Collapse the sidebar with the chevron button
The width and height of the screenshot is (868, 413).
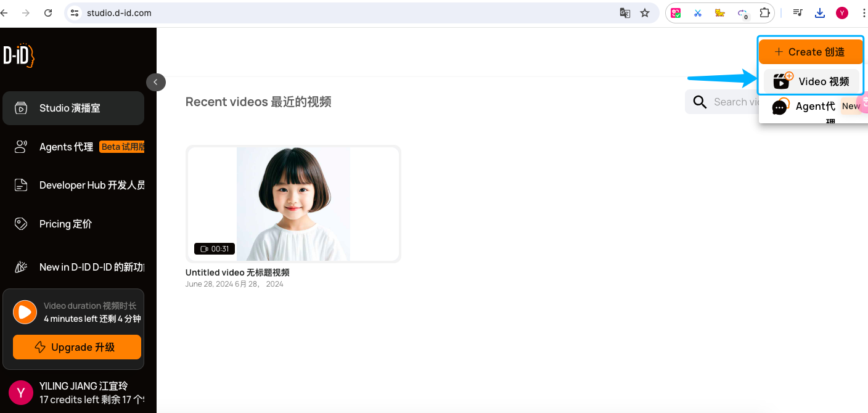(156, 82)
